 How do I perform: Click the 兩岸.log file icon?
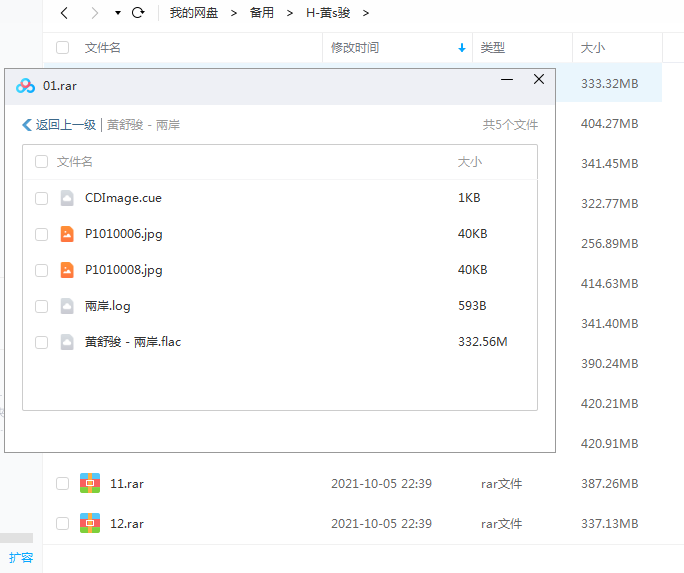coord(67,306)
